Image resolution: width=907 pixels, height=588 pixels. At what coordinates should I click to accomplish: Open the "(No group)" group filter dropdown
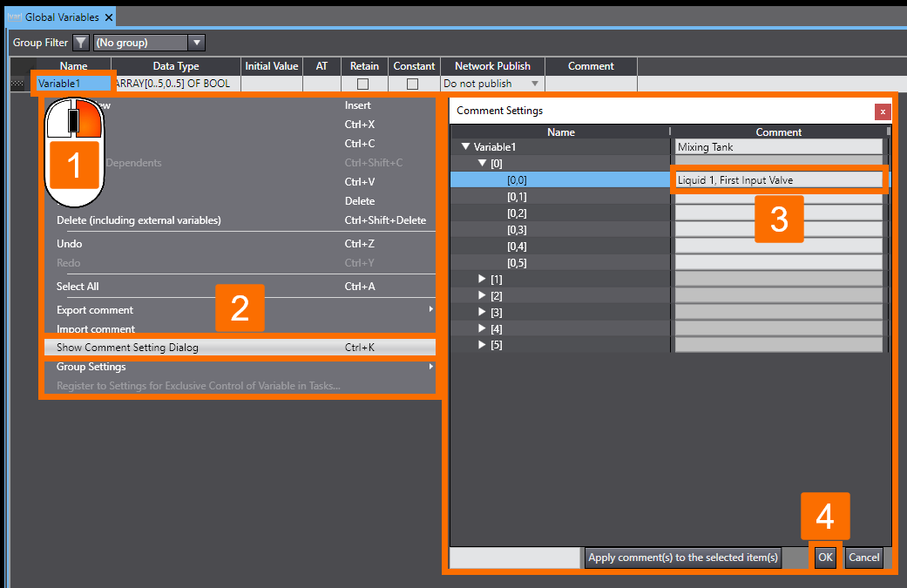(196, 42)
